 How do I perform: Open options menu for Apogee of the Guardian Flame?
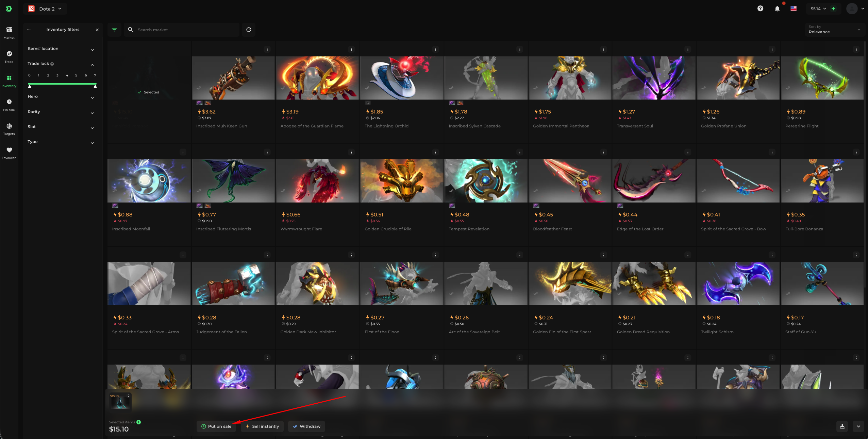(x=351, y=49)
